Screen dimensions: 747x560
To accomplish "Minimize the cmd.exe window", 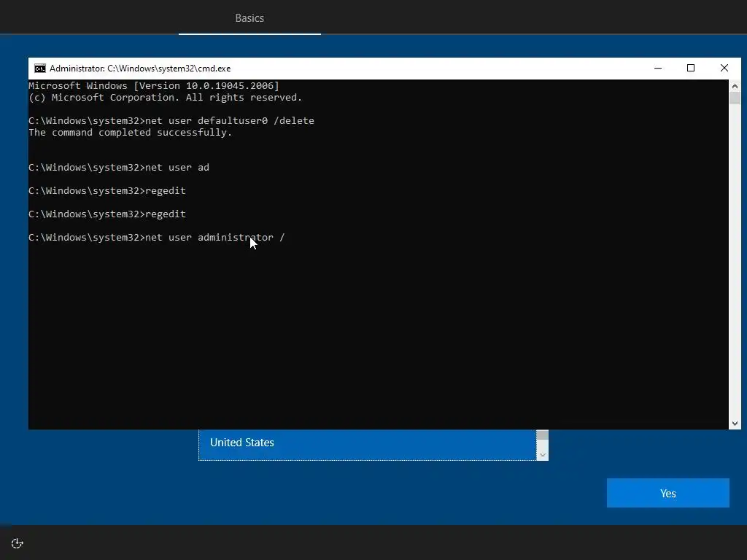I will tap(658, 68).
